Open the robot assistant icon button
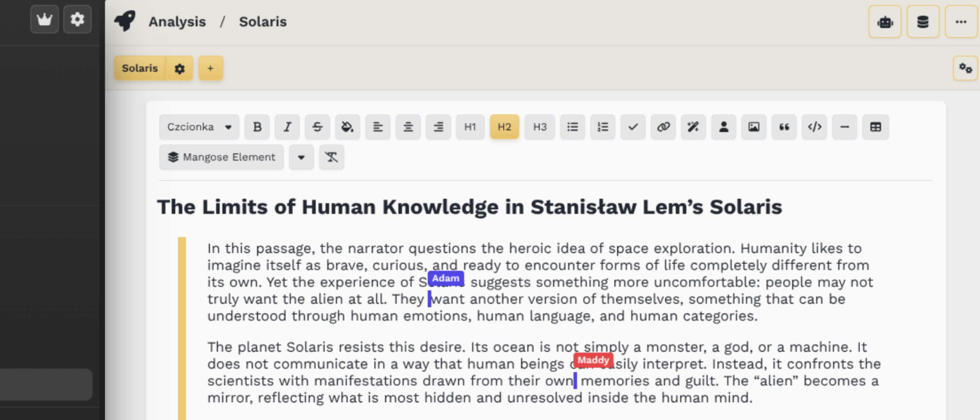 pos(885,22)
